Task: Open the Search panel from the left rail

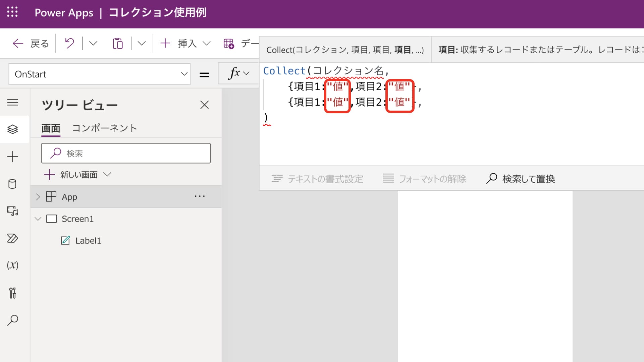Action: point(13,320)
